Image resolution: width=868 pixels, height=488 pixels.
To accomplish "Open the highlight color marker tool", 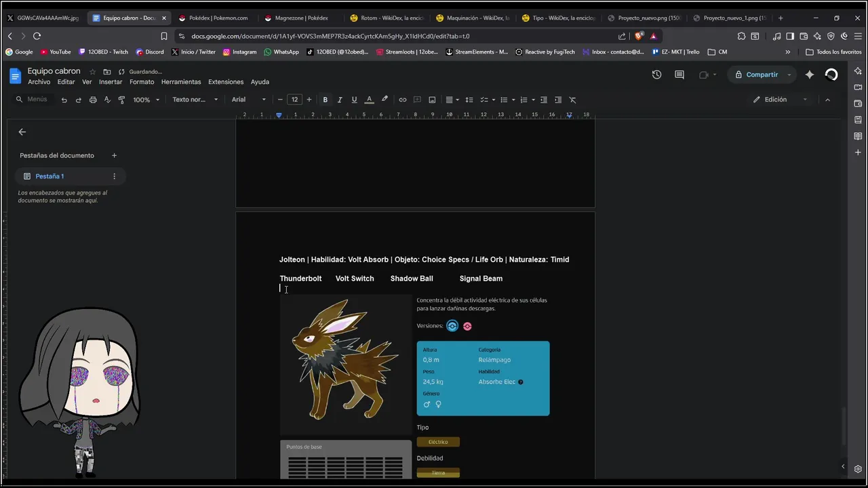I will tap(384, 100).
